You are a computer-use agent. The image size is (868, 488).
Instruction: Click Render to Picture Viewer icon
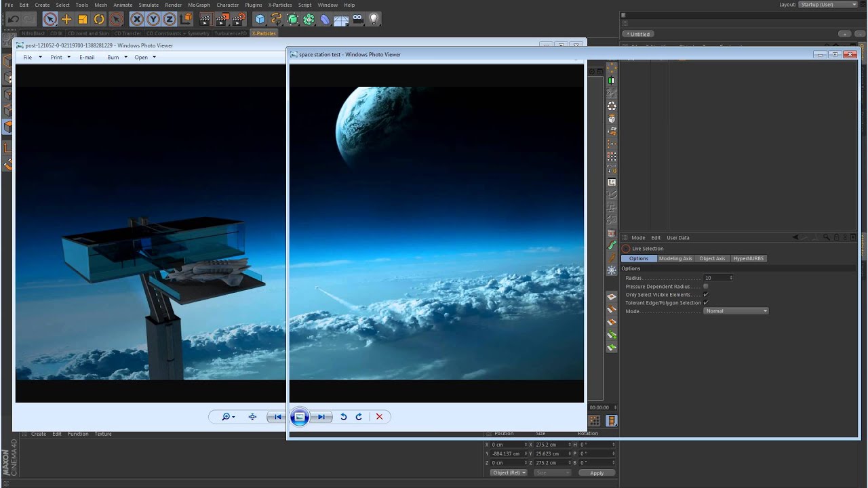[x=222, y=20]
